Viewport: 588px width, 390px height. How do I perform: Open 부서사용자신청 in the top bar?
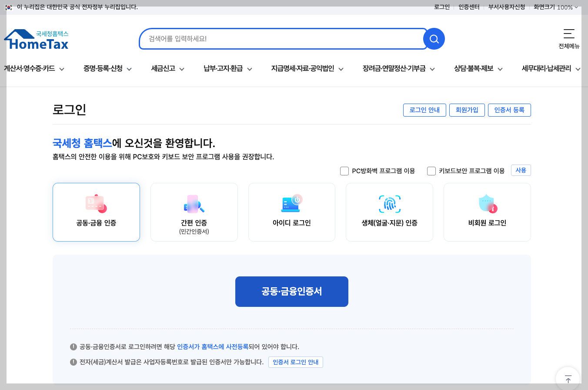pos(507,7)
